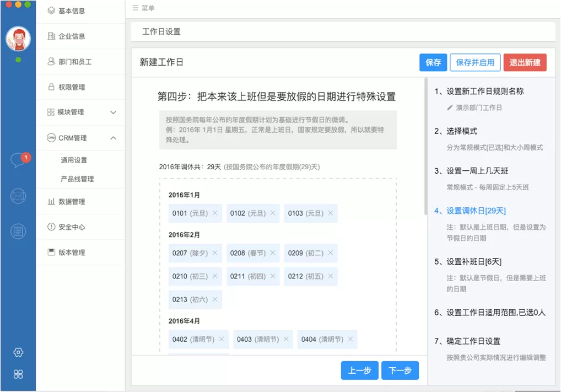Remove the 0211 (初四) holiday tag
The width and height of the screenshot is (561, 392).
273,276
